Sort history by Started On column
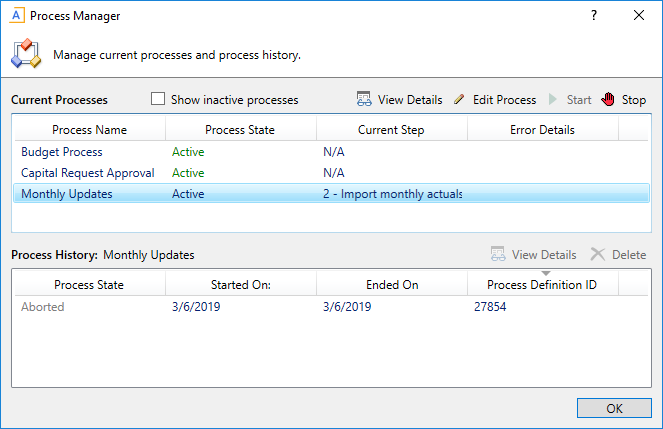The image size is (663, 429). (240, 285)
